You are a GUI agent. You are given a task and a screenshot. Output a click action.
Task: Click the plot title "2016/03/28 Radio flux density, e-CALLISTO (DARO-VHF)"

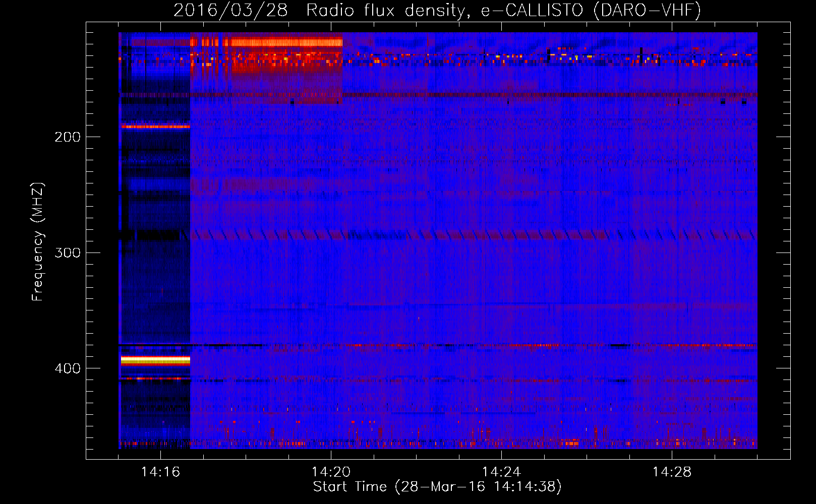tap(437, 10)
